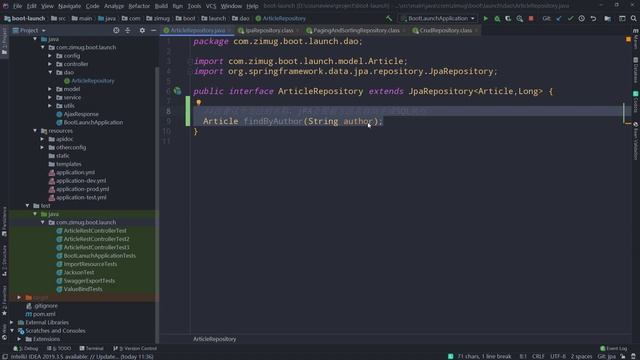Image resolution: width=640 pixels, height=360 pixels.
Task: Switch to PagingAndSortingRepository.class tab
Action: 356,31
